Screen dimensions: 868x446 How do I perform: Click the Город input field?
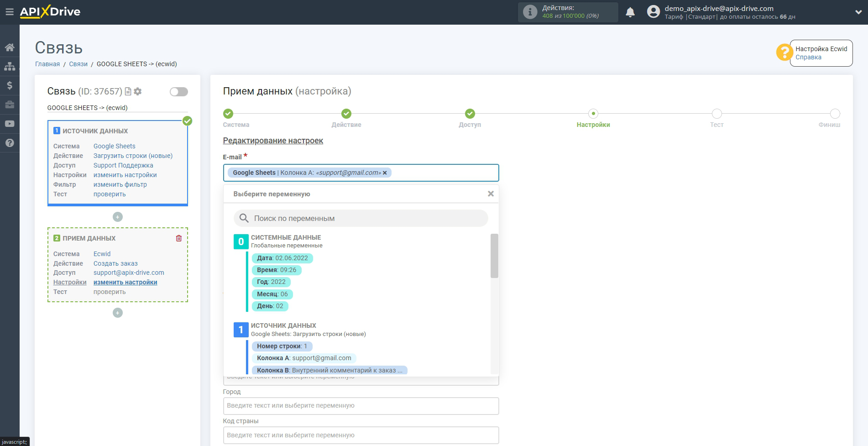point(361,406)
